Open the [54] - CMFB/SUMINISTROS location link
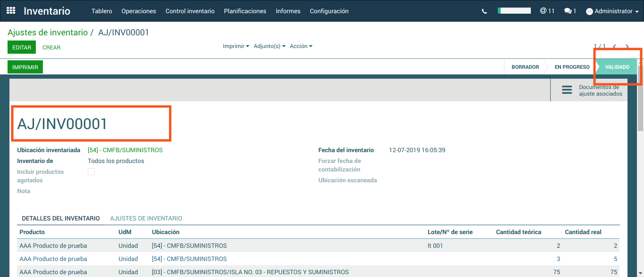Screen dimensions: 644x277 pos(125,150)
